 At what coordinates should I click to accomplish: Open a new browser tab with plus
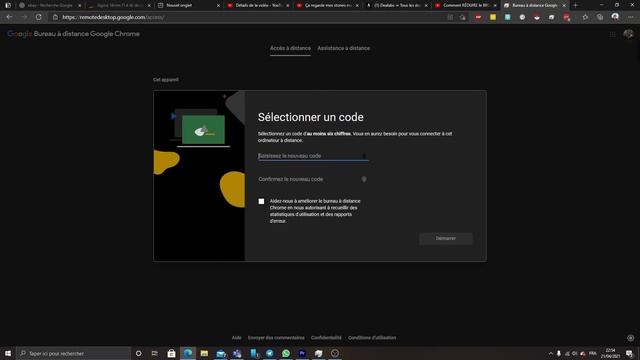tap(576, 5)
